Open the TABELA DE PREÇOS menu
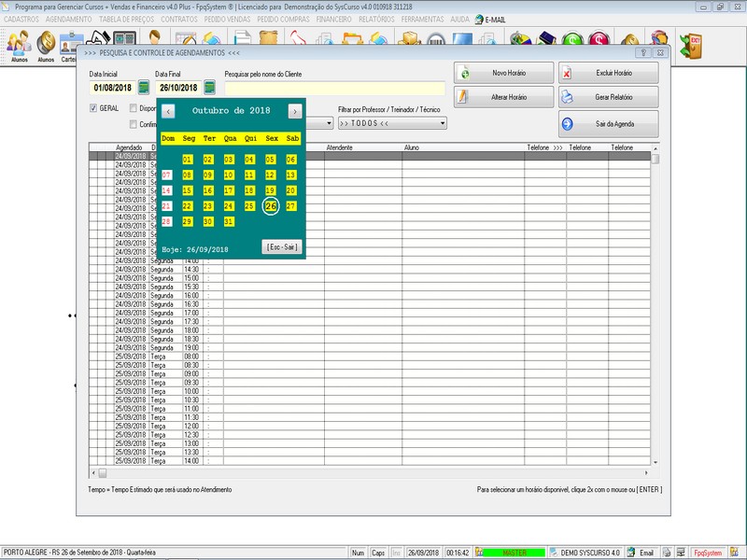 click(x=126, y=20)
